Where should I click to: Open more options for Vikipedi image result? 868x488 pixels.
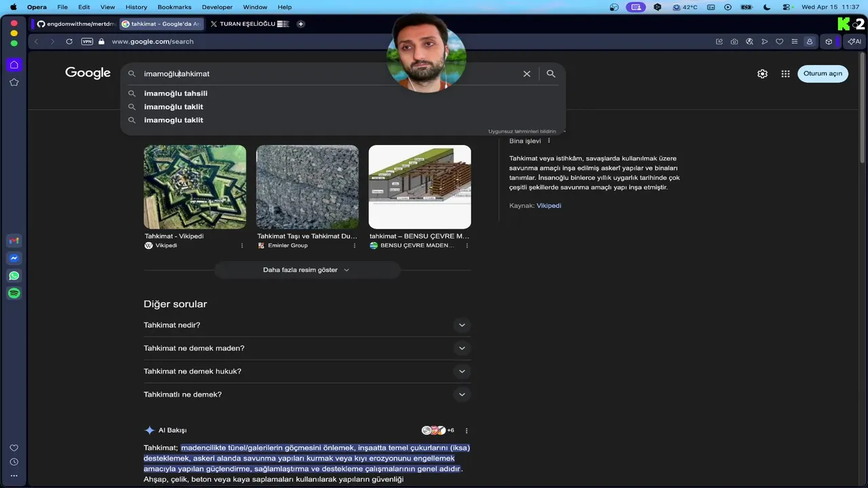tap(242, 245)
